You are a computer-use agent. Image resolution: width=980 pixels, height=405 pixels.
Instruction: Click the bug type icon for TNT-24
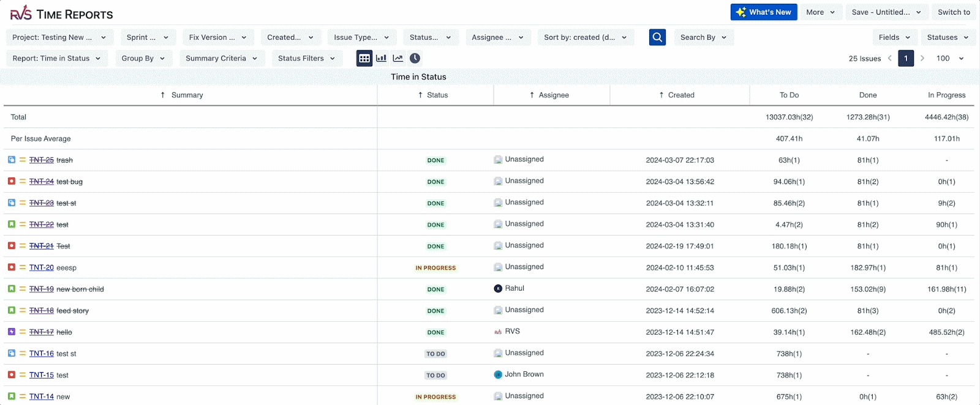click(x=12, y=181)
